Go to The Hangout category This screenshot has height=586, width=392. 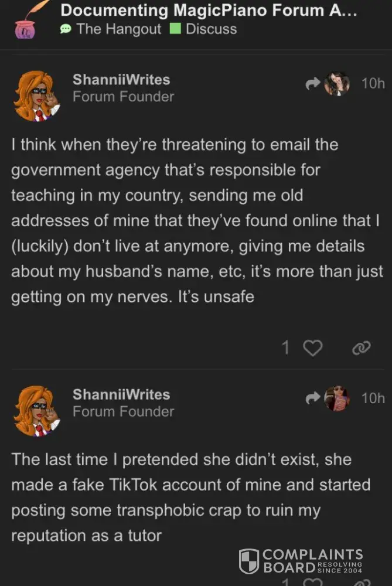tap(111, 29)
